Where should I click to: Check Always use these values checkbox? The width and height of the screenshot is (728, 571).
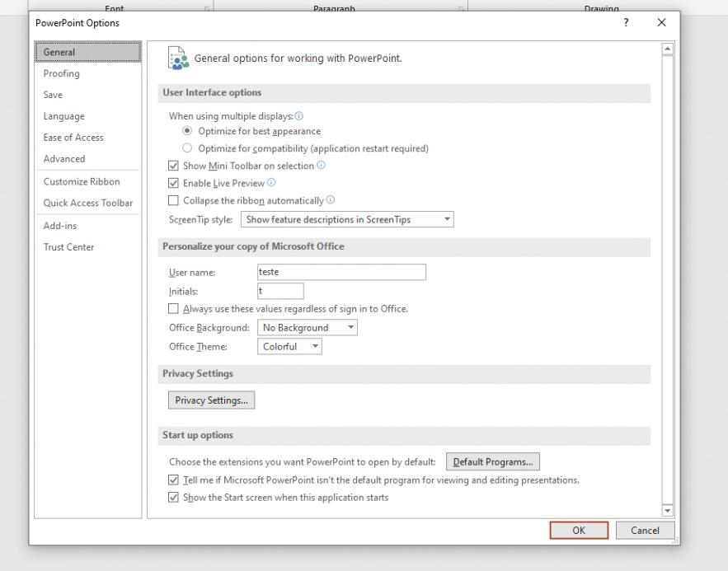tap(173, 309)
